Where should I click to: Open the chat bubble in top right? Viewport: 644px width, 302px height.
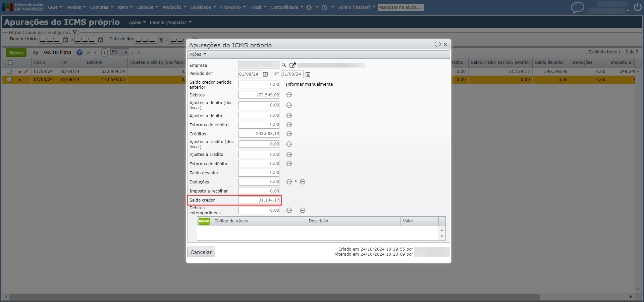tap(577, 7)
